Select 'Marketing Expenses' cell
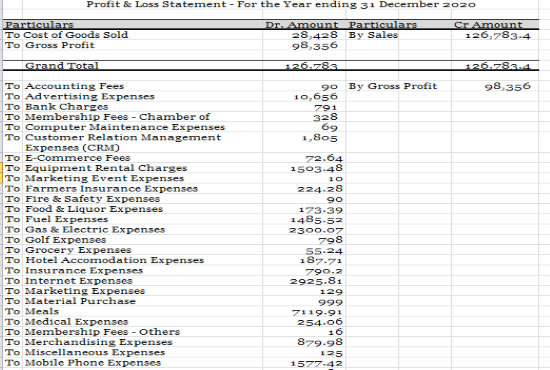Viewport: 550px width, 370px height. [85, 291]
